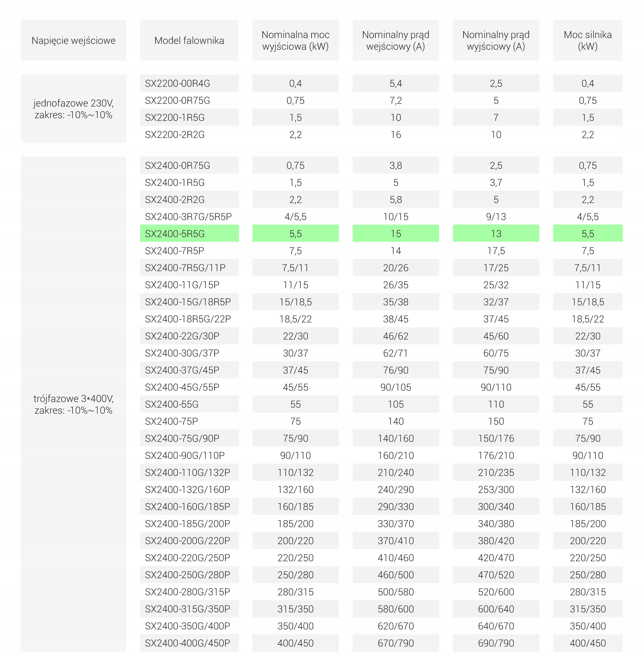Select the SX2400-185G/200P model cell
The width and height of the screenshot is (644, 671).
tap(189, 524)
